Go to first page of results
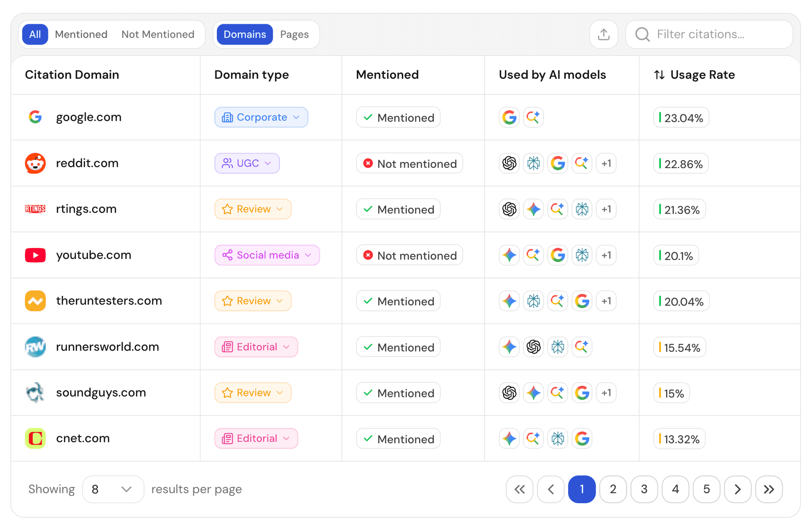 tap(519, 489)
